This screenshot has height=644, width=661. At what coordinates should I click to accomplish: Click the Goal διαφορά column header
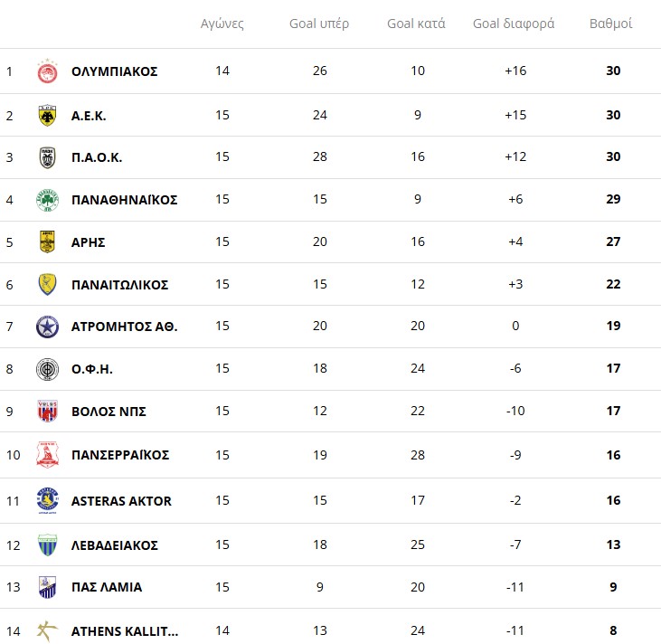tap(514, 24)
